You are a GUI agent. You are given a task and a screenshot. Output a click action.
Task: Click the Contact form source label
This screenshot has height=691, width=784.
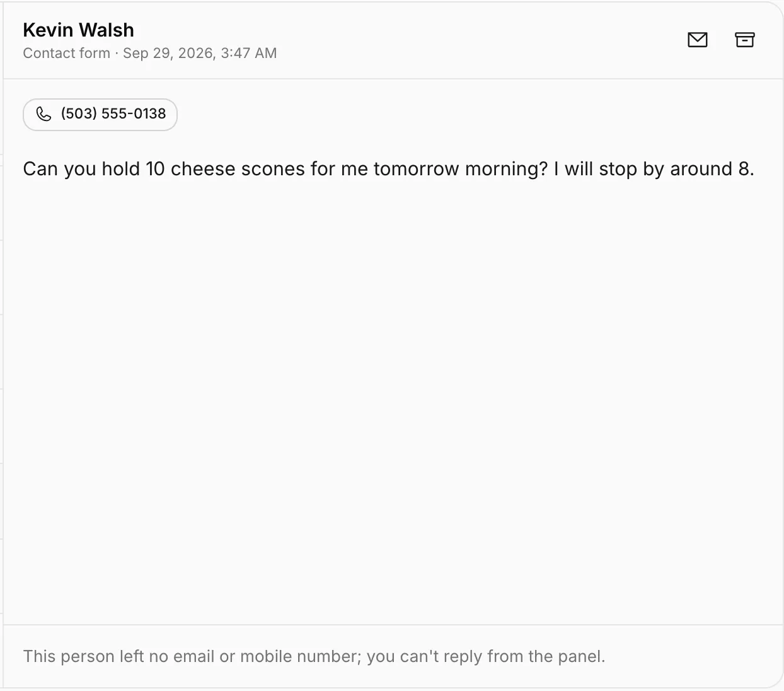point(67,53)
